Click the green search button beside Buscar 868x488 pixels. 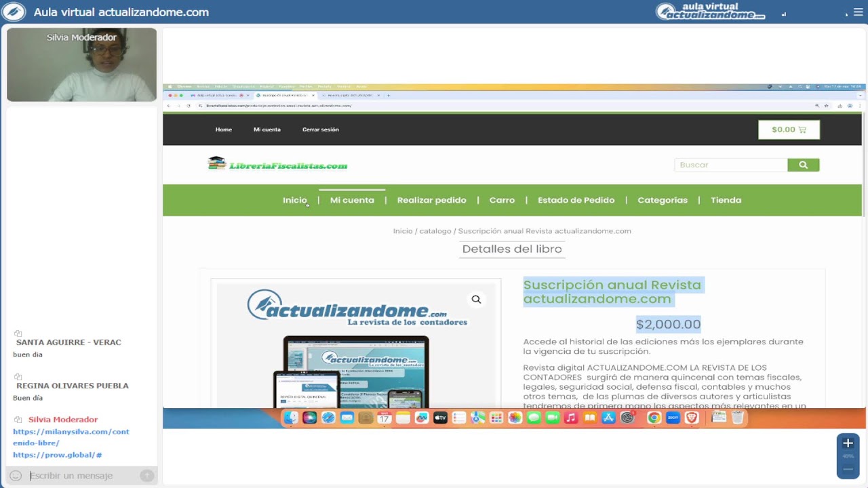(x=803, y=165)
